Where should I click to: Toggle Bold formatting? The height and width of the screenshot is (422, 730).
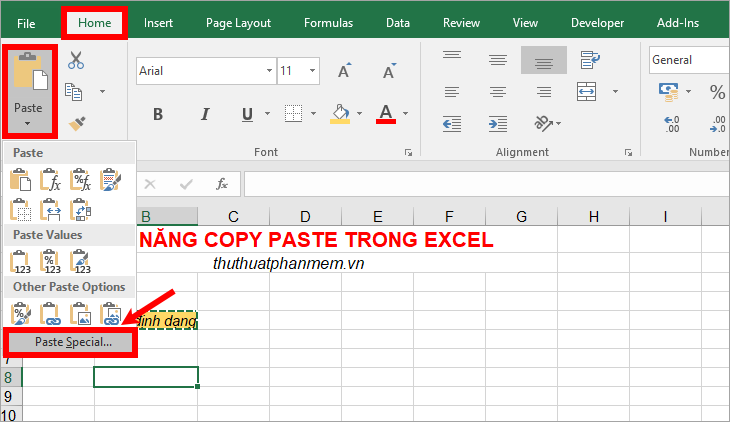tap(158, 114)
